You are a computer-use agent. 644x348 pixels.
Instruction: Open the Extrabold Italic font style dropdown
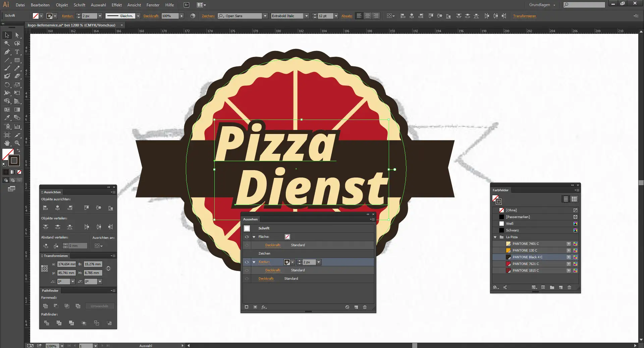pyautogui.click(x=306, y=16)
